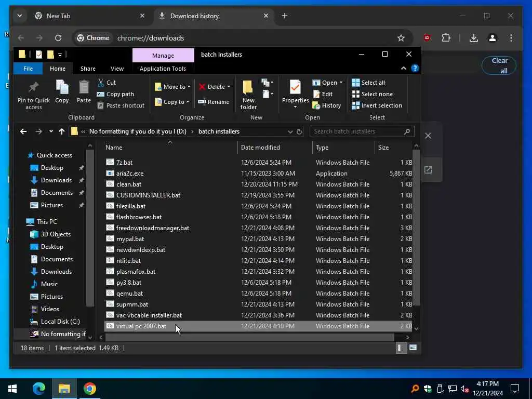Open recent locations dropdown
The height and width of the screenshot is (399, 532).
click(51, 131)
